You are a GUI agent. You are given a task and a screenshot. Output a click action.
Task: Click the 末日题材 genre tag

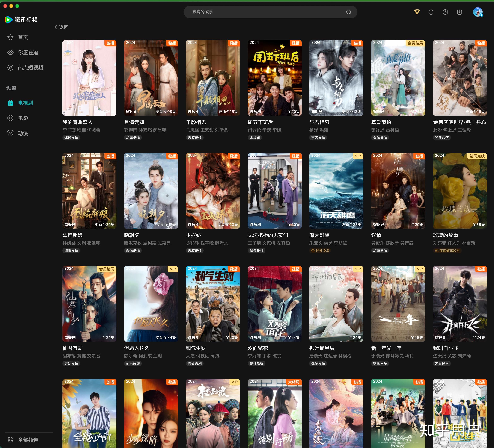click(x=442, y=363)
